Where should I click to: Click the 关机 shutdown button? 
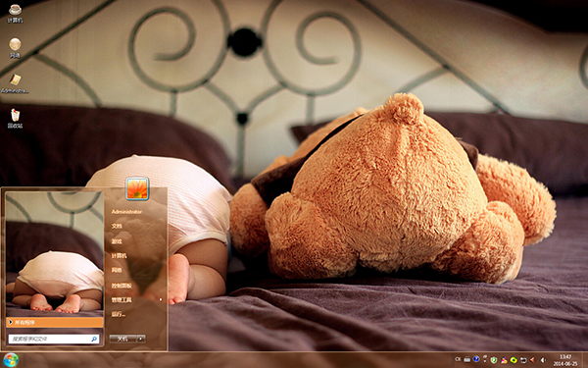[122, 339]
